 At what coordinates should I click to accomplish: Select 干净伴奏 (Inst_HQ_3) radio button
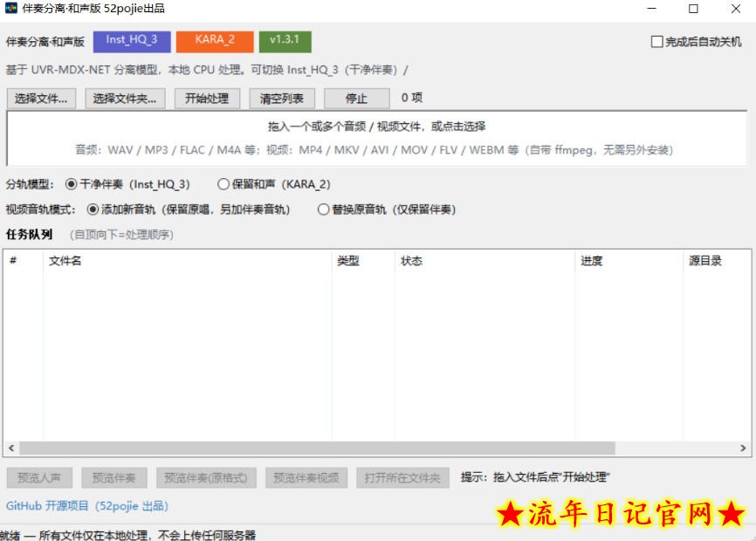coord(127,184)
